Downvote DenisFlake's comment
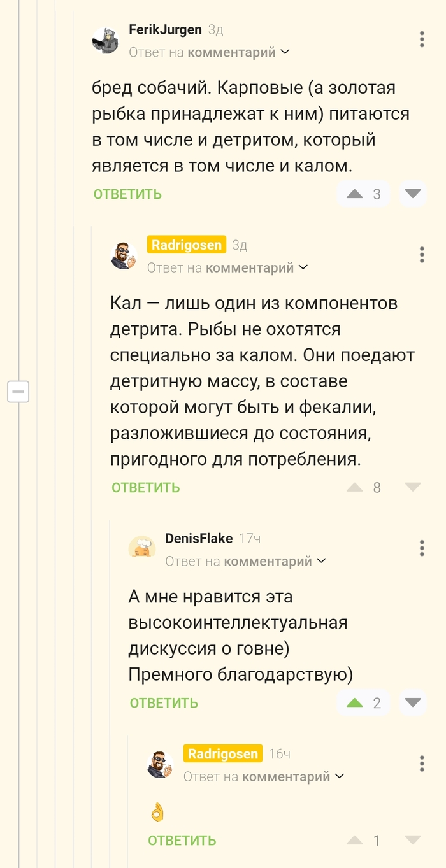446x868 pixels. (413, 702)
